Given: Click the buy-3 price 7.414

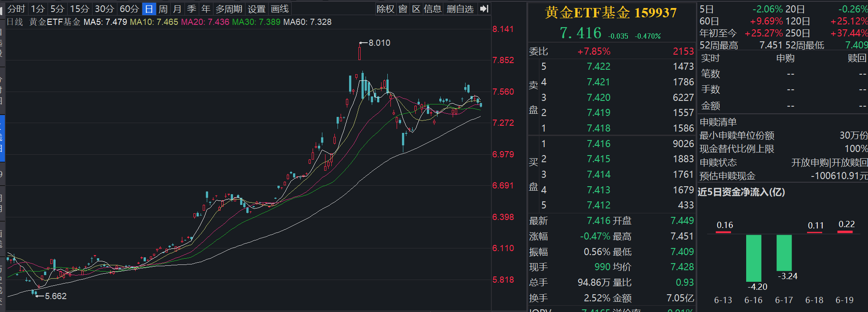Looking at the screenshot, I should click(599, 175).
